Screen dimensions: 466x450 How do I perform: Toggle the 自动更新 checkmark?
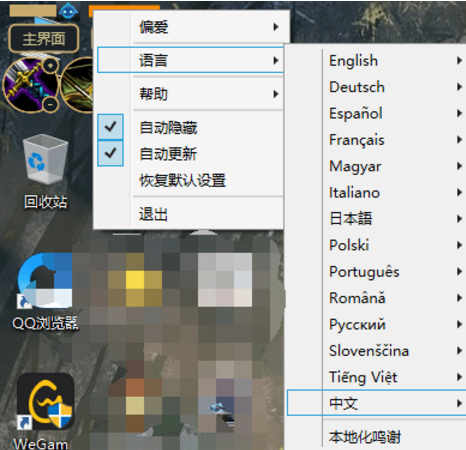coord(110,153)
